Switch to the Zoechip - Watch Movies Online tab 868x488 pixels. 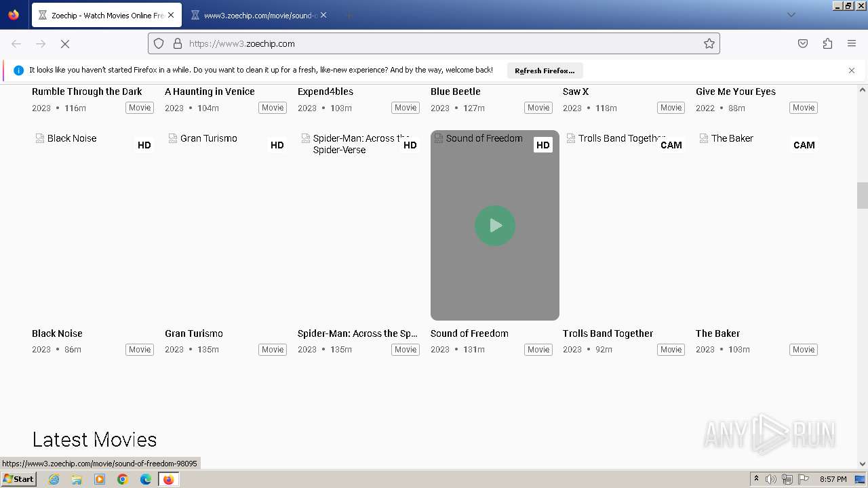click(x=106, y=15)
